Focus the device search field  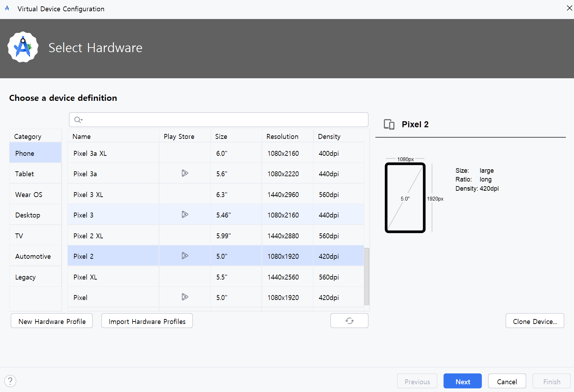coord(219,120)
